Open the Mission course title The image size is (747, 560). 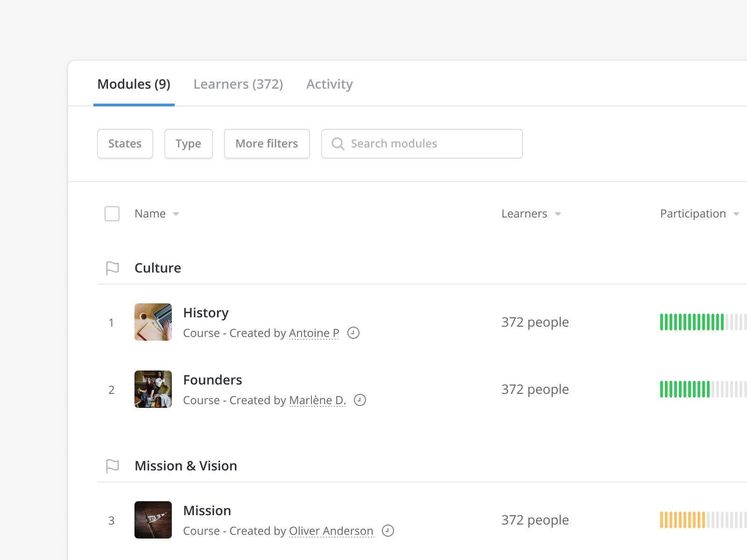coord(207,511)
